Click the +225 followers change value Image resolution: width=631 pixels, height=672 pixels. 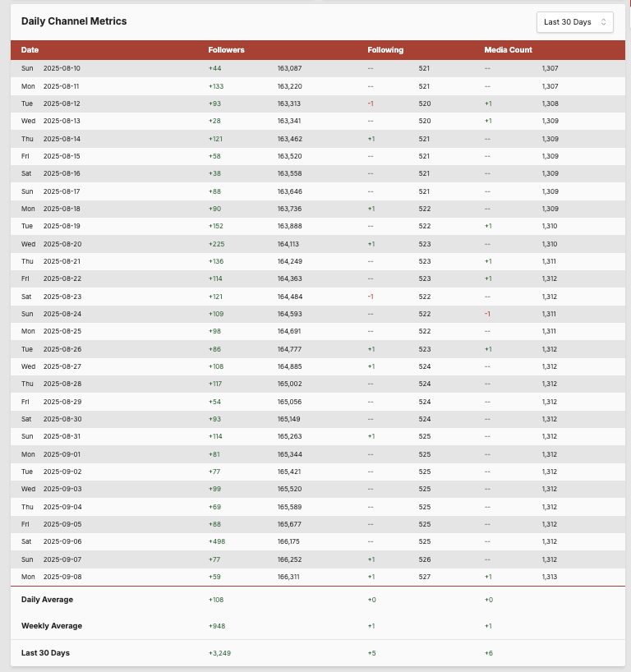coord(217,244)
